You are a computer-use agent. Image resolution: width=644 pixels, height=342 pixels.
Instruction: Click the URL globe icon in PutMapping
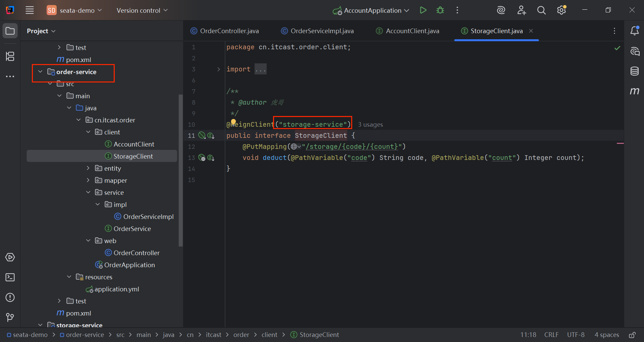click(x=296, y=147)
